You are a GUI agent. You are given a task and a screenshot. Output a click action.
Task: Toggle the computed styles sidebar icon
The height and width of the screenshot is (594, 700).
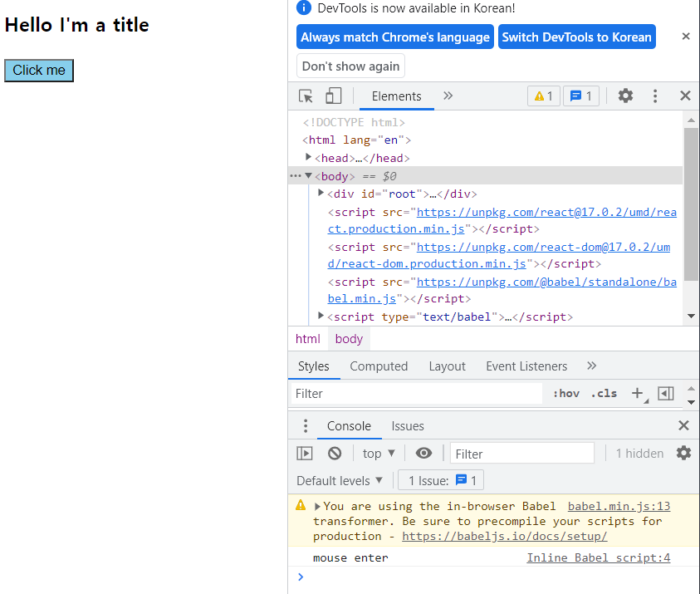click(x=665, y=394)
